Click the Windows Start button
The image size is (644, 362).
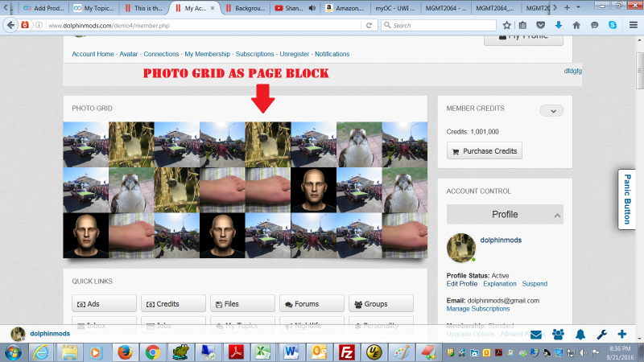(x=13, y=352)
